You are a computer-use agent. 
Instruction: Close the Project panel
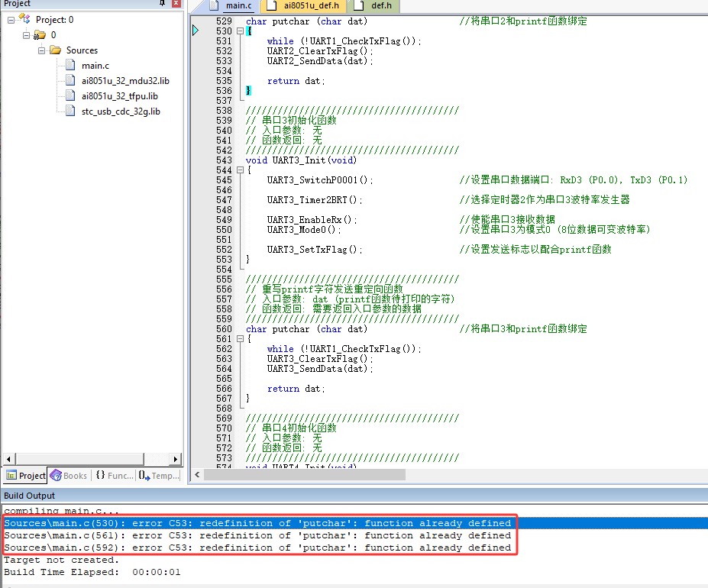(x=176, y=4)
